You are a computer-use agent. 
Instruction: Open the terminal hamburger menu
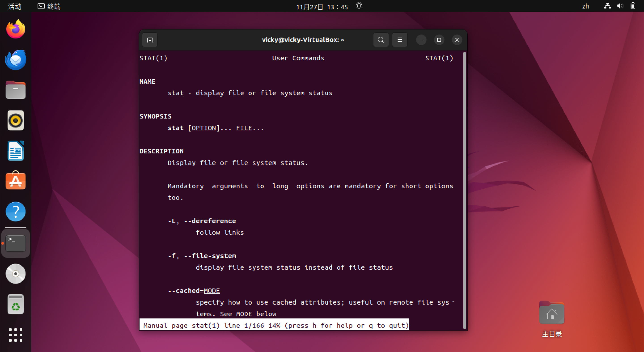coord(400,40)
